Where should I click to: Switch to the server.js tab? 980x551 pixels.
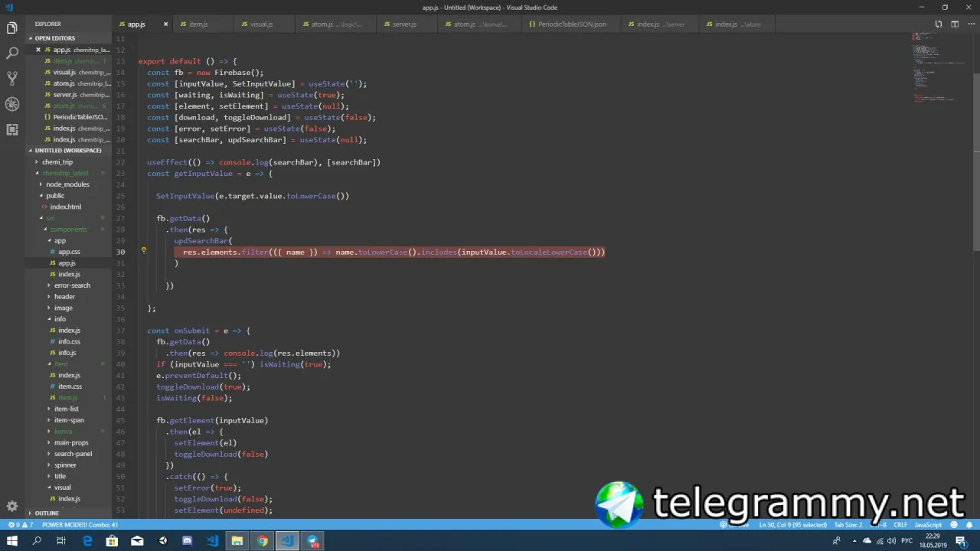pyautogui.click(x=407, y=24)
